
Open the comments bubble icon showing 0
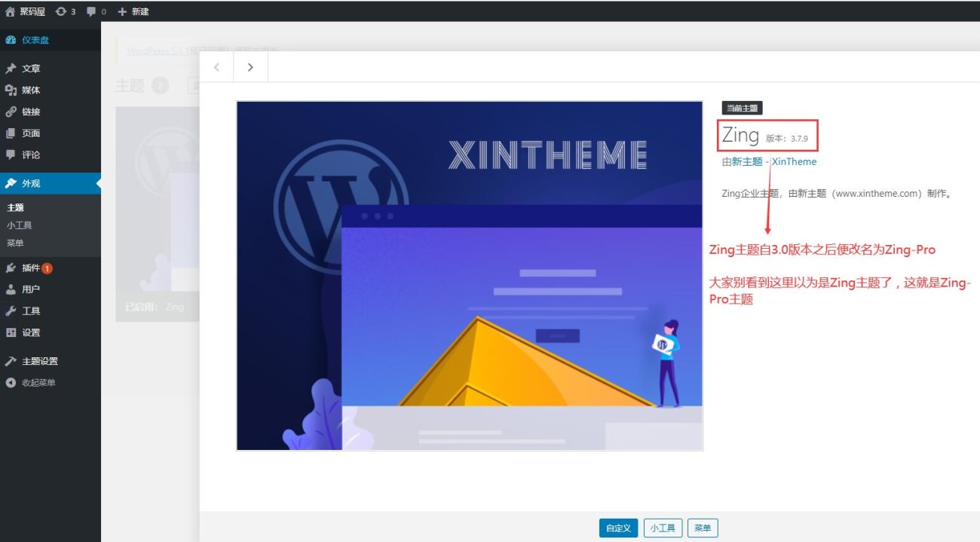[x=96, y=11]
